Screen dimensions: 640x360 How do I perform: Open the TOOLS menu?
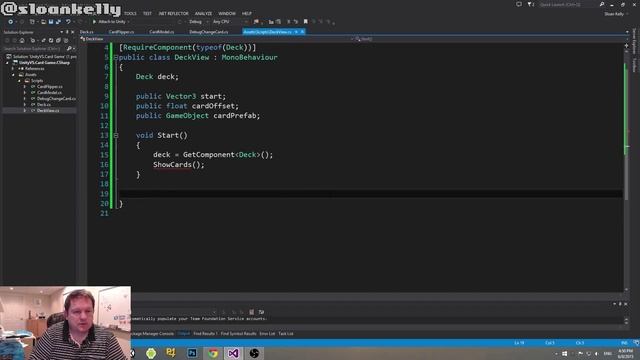(x=130, y=13)
